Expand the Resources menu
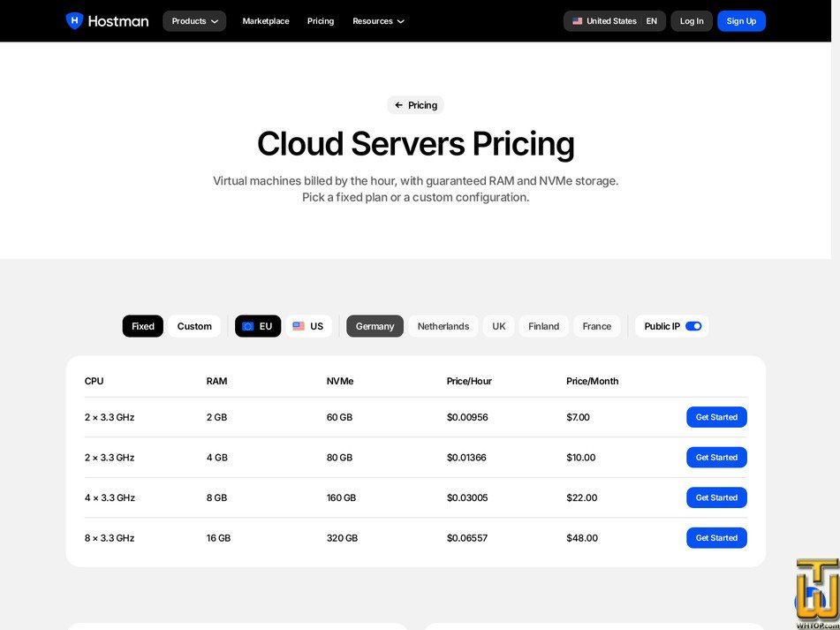Screen dimensions: 840x630 coord(378,21)
